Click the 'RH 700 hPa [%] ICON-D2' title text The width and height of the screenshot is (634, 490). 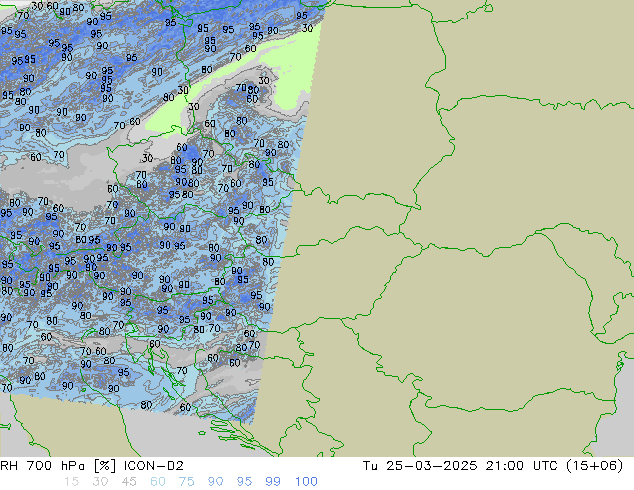pos(92,466)
